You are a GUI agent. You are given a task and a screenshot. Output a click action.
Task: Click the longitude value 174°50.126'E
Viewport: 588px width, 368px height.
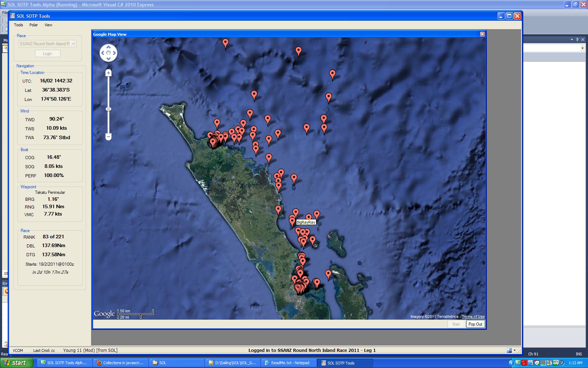coord(56,99)
